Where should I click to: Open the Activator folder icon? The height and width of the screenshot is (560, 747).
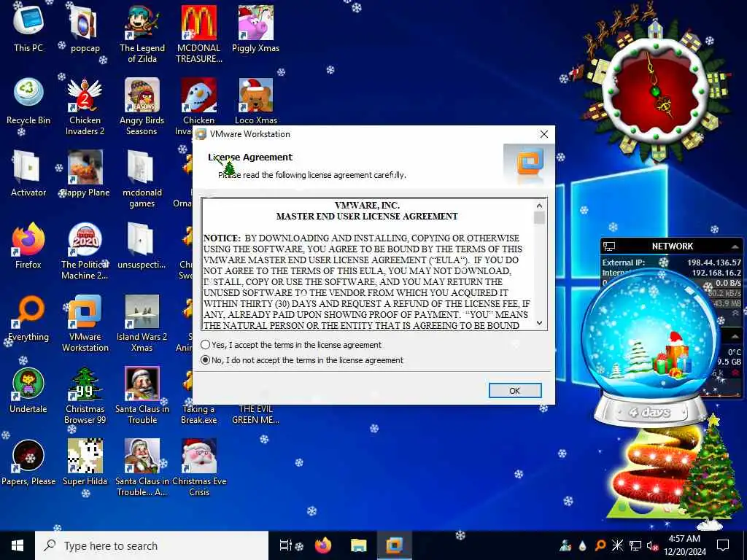(28, 174)
